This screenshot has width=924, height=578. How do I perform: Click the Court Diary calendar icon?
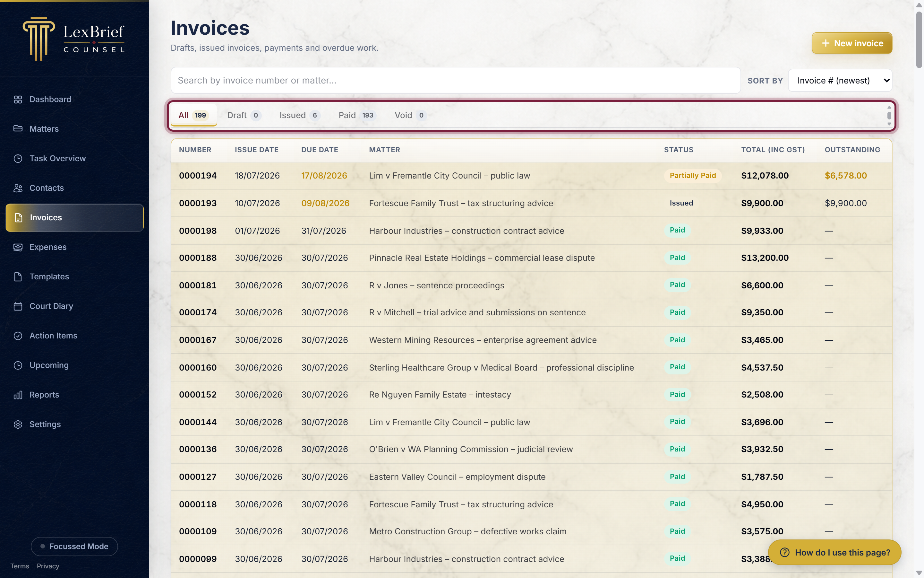click(x=18, y=306)
